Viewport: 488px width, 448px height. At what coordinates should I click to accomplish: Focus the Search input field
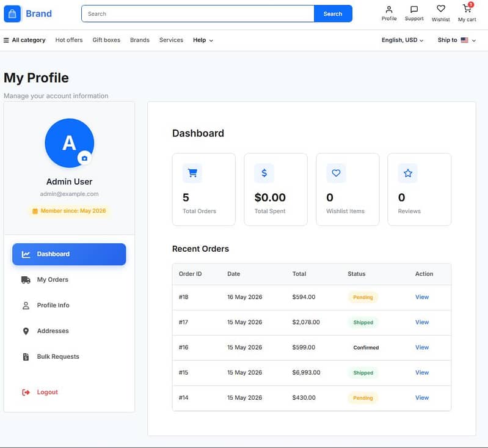198,13
